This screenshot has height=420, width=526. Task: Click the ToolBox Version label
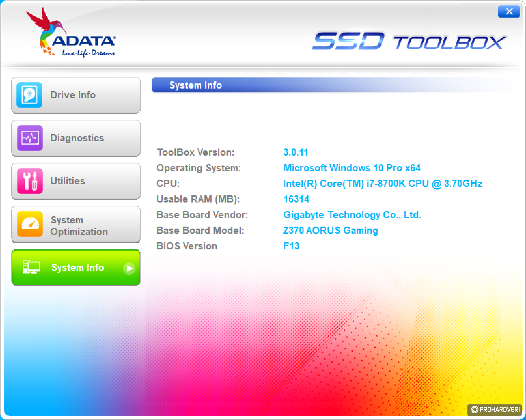click(195, 152)
